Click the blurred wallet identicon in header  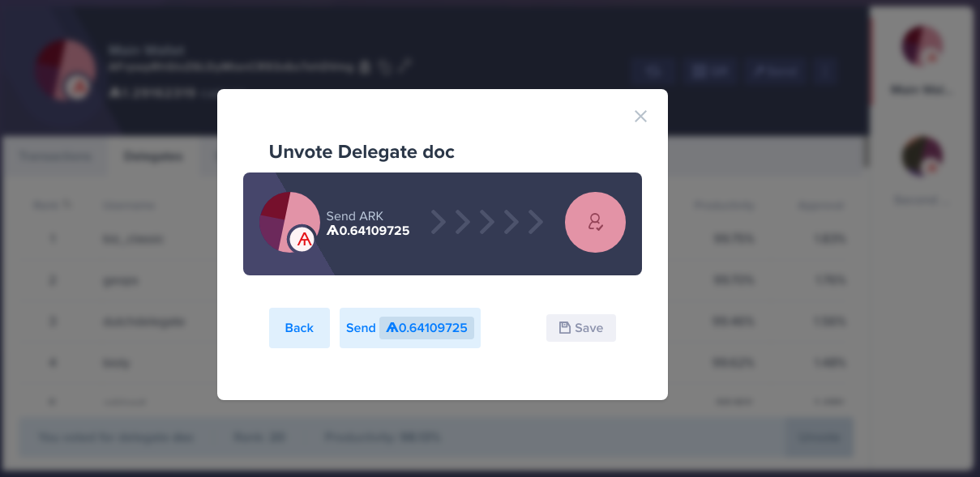pyautogui.click(x=66, y=70)
